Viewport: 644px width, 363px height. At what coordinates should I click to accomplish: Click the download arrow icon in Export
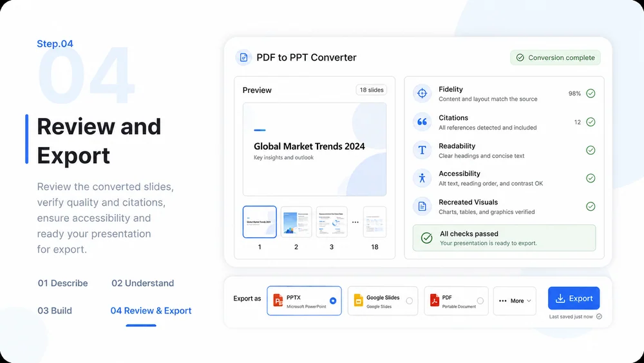[x=560, y=299]
